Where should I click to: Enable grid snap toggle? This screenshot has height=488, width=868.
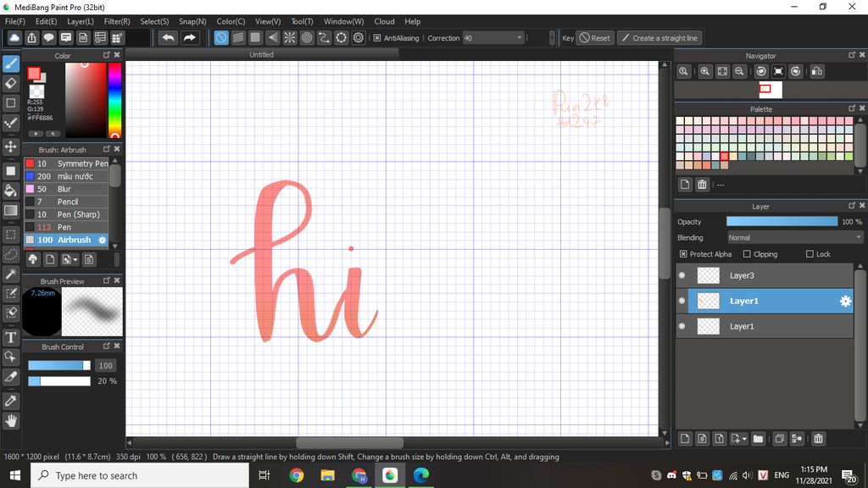coord(255,37)
